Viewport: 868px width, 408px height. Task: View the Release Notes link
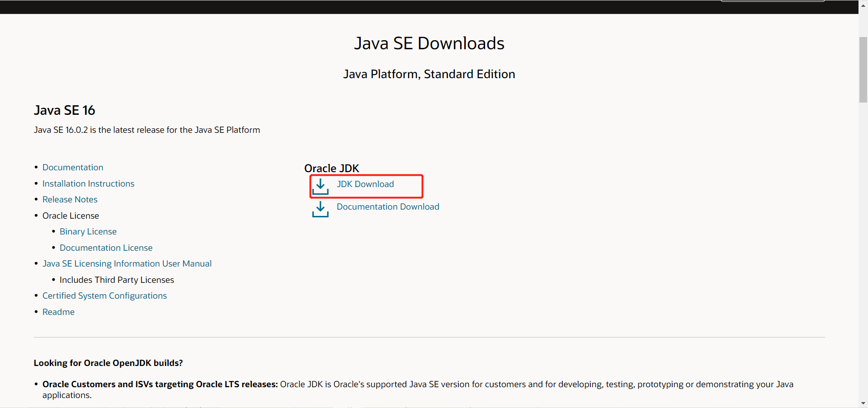(70, 200)
